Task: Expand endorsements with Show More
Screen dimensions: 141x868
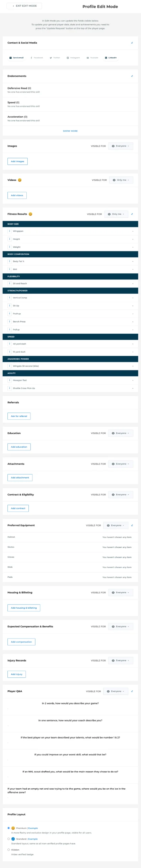Action: (70, 131)
